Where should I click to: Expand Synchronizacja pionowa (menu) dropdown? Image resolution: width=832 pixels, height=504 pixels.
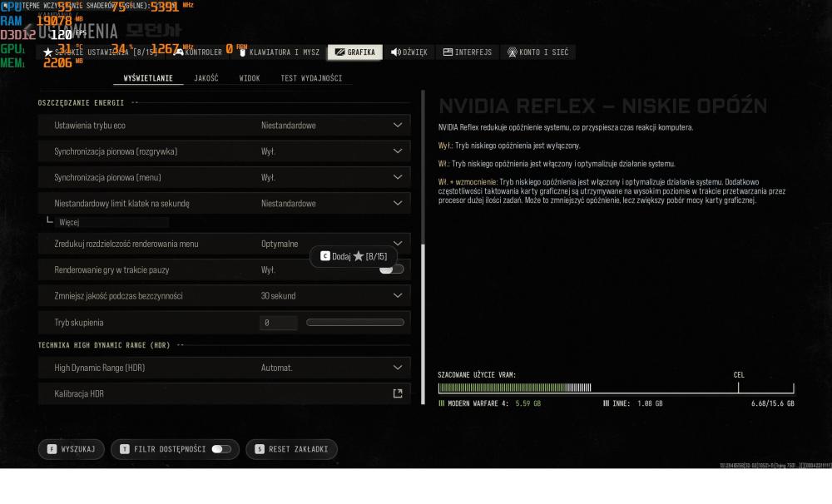(x=224, y=177)
